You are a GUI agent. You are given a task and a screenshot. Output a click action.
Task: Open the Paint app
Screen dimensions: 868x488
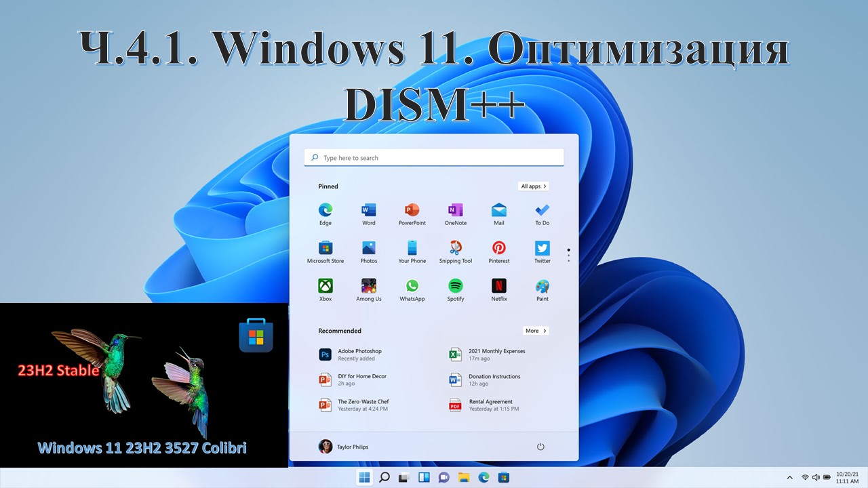(542, 290)
